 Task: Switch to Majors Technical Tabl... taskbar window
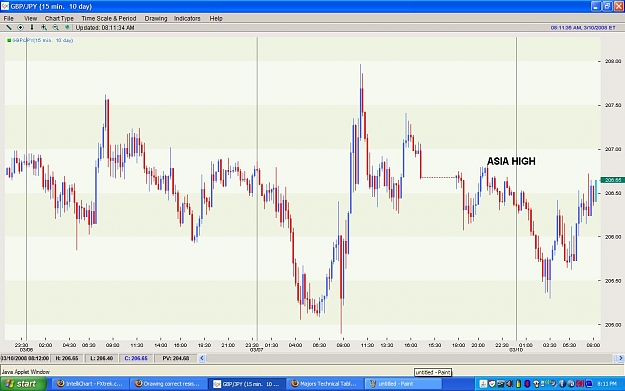tap(324, 384)
